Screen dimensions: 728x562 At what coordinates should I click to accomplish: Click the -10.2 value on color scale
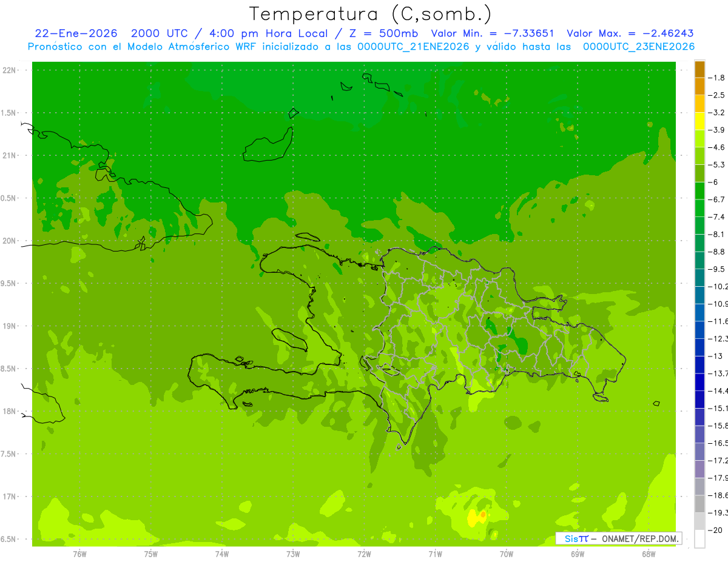pos(719,286)
